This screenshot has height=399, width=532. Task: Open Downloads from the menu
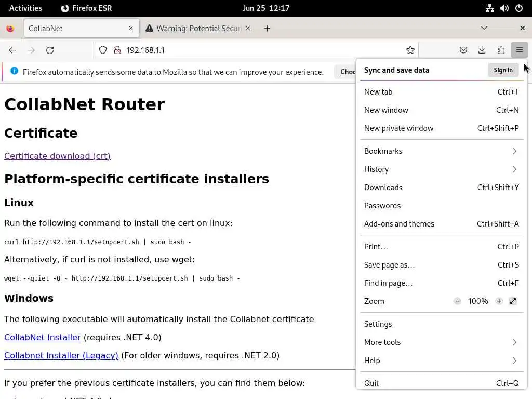click(442, 187)
